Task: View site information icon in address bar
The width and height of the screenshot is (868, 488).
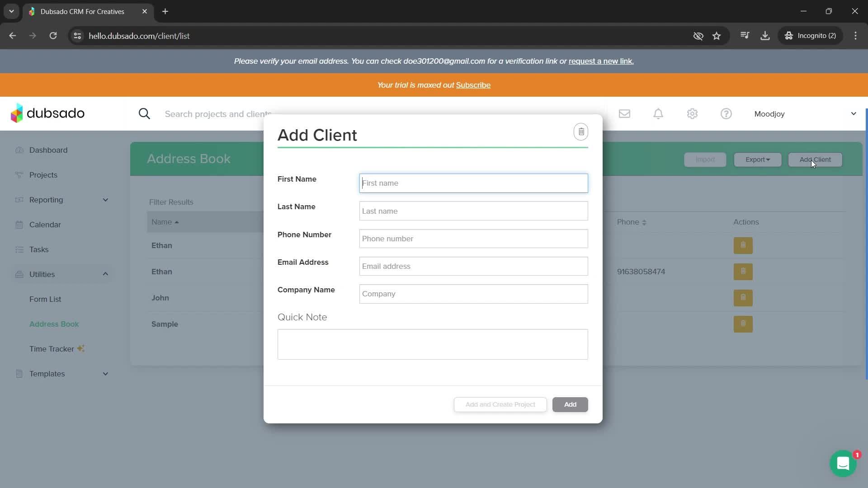Action: pos(77,36)
